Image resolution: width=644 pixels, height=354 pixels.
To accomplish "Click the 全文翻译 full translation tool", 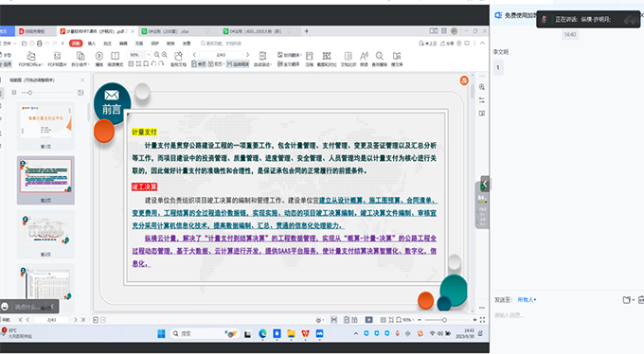I will click(288, 63).
